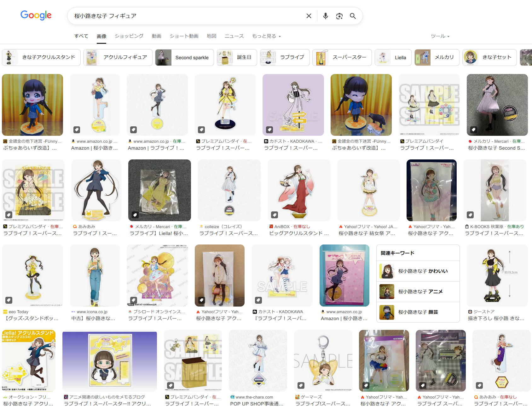Click the magnifying glass search button

click(353, 16)
